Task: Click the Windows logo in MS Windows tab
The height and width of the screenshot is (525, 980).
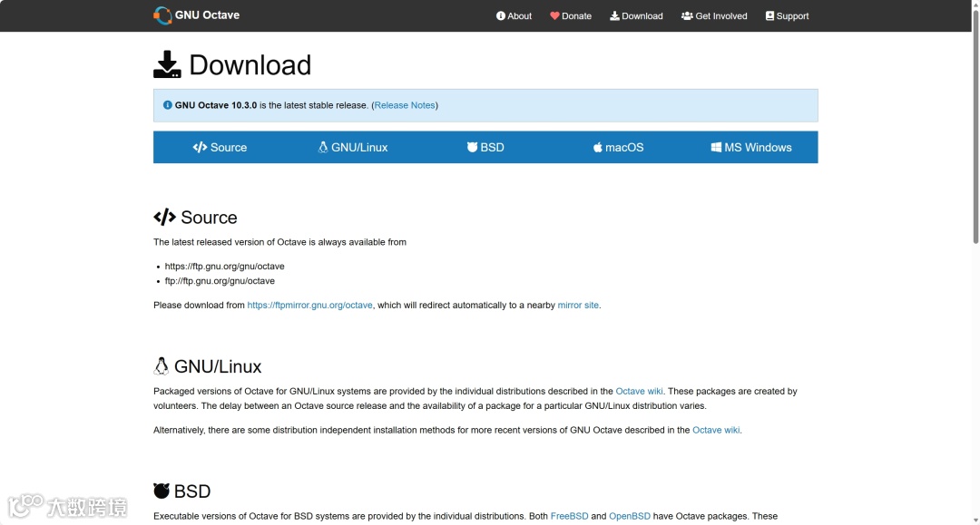Action: pos(716,147)
